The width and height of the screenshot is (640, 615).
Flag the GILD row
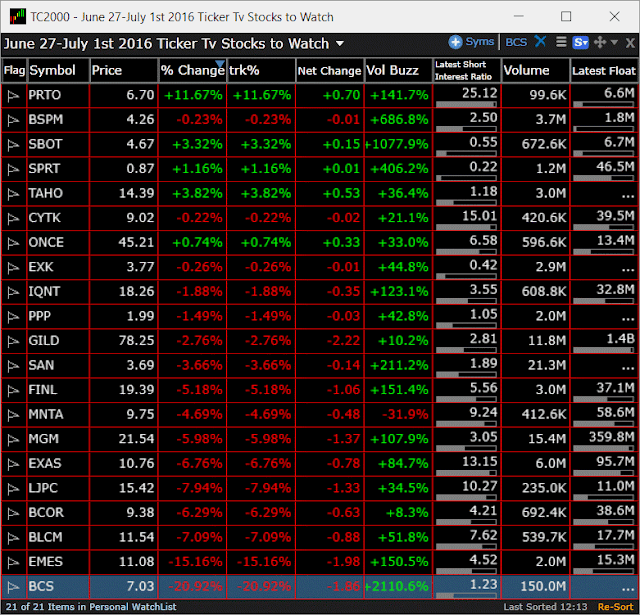(x=13, y=342)
